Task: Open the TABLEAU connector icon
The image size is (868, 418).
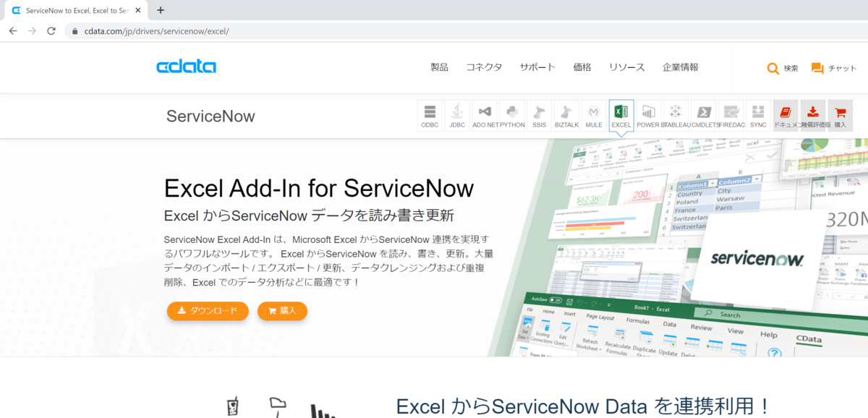Action: click(x=676, y=114)
